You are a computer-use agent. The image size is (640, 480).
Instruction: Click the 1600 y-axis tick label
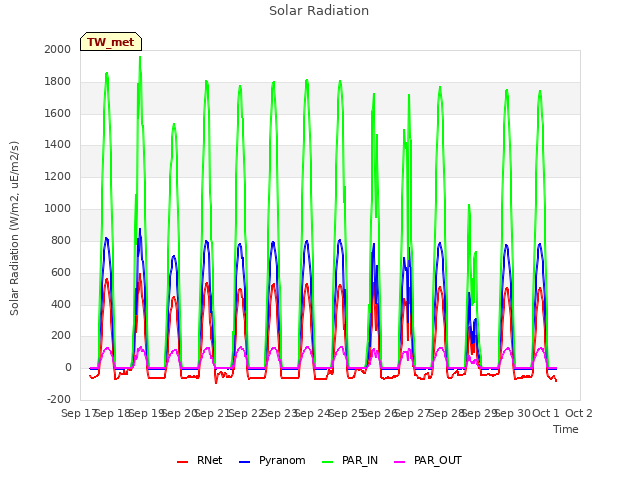(x=58, y=113)
